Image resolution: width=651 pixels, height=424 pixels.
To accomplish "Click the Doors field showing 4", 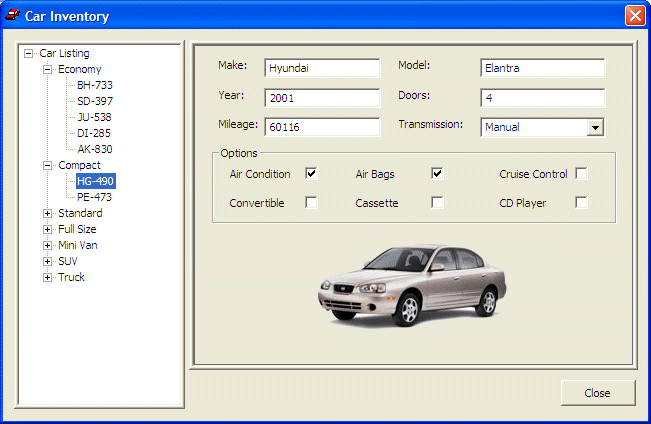I will pyautogui.click(x=543, y=98).
